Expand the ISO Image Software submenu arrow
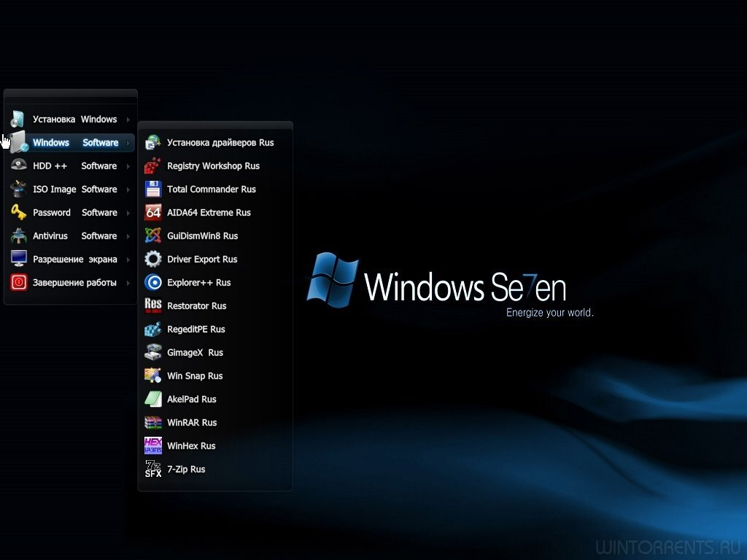This screenshot has width=747, height=560. point(128,190)
